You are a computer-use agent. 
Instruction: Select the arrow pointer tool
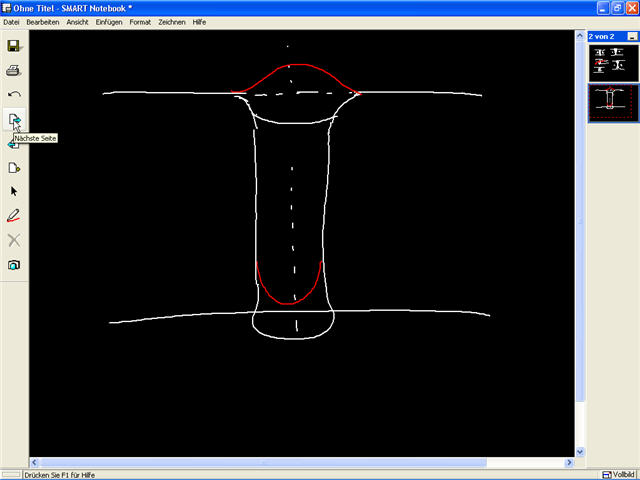[x=14, y=191]
